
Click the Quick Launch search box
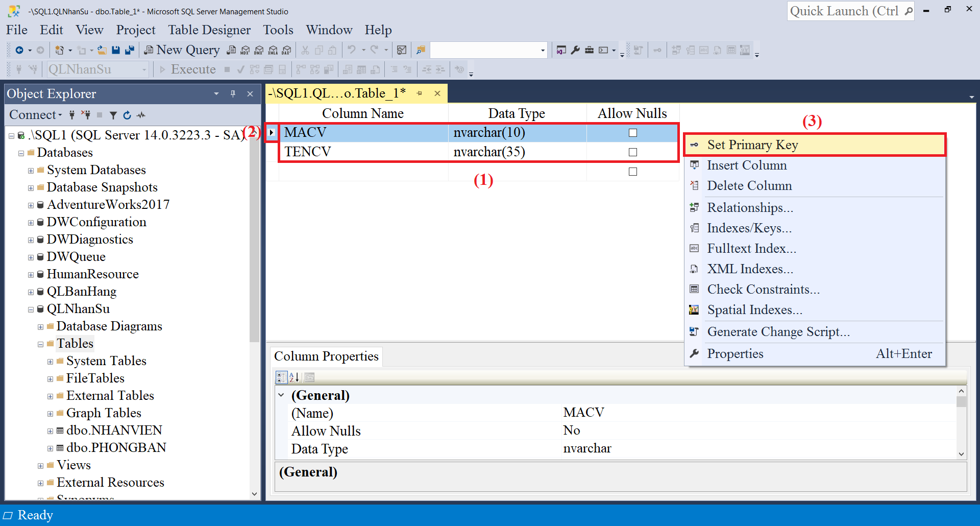pyautogui.click(x=845, y=11)
